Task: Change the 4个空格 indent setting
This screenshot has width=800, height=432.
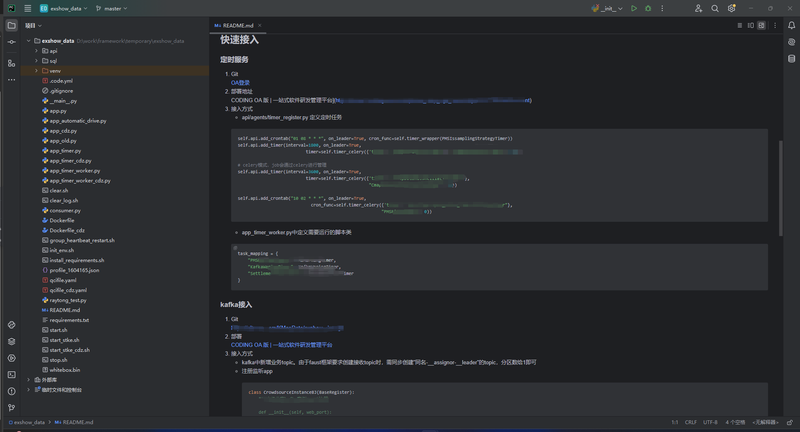Action: 735,422
